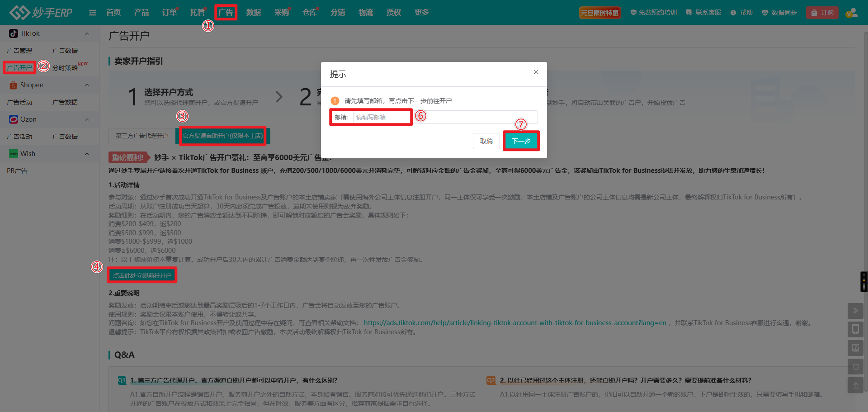Click the 妙手ERP logo
The height and width of the screenshot is (412, 868).
(41, 12)
